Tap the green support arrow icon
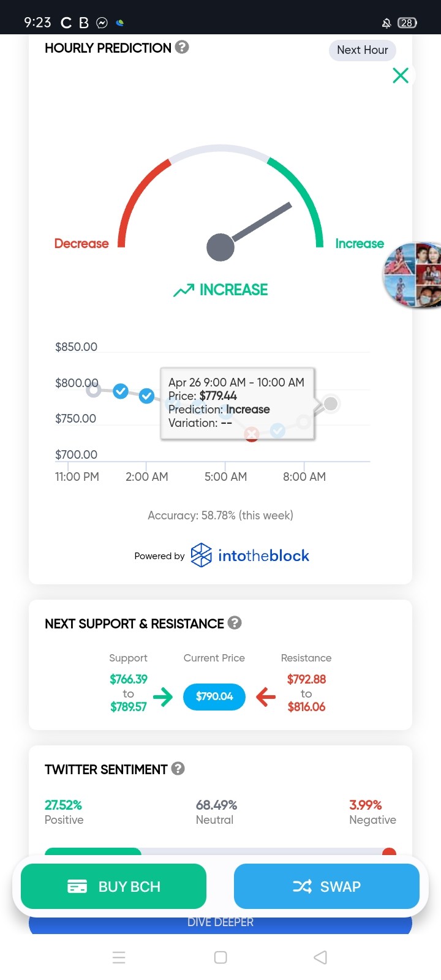This screenshot has width=441, height=980. (163, 696)
